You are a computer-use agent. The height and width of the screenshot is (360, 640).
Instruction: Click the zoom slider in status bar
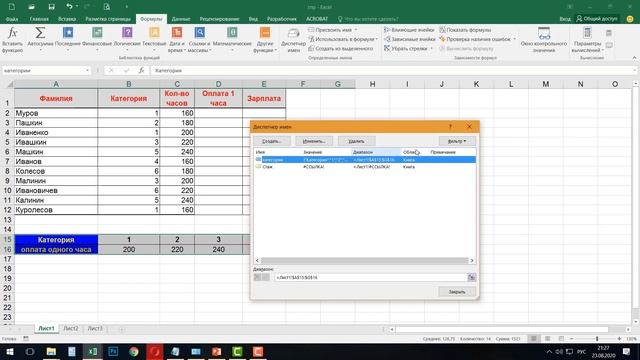click(596, 339)
